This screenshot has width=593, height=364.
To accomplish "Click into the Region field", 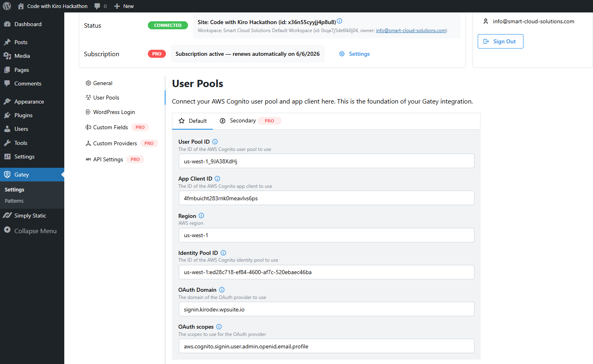I will [326, 235].
